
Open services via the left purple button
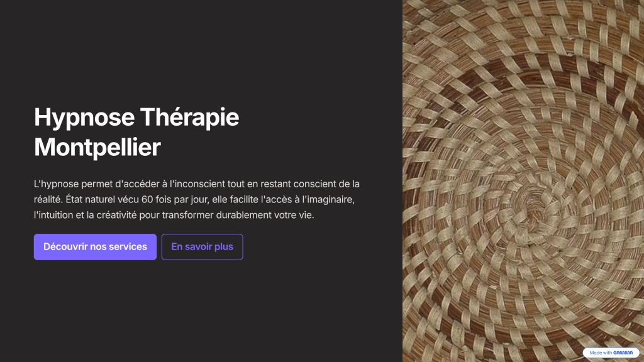[x=95, y=246]
